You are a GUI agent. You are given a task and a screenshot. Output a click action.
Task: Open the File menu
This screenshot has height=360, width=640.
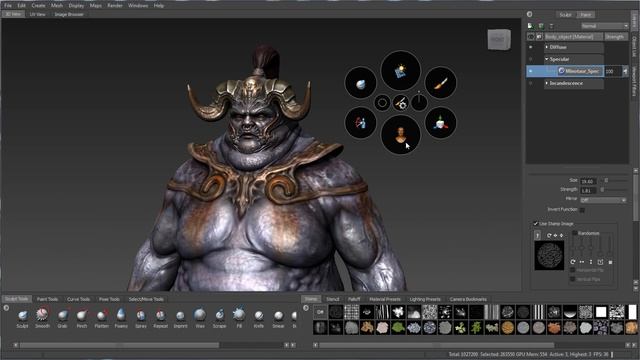(8, 6)
